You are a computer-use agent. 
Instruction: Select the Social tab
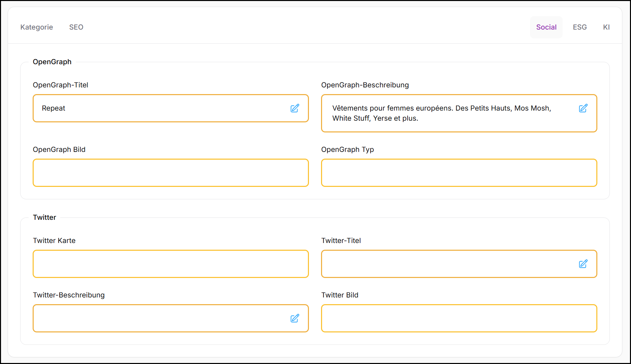coord(546,27)
